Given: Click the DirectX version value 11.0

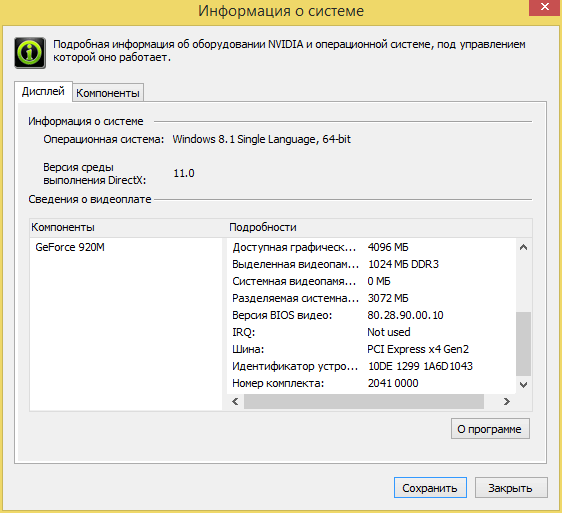Looking at the screenshot, I should (184, 174).
